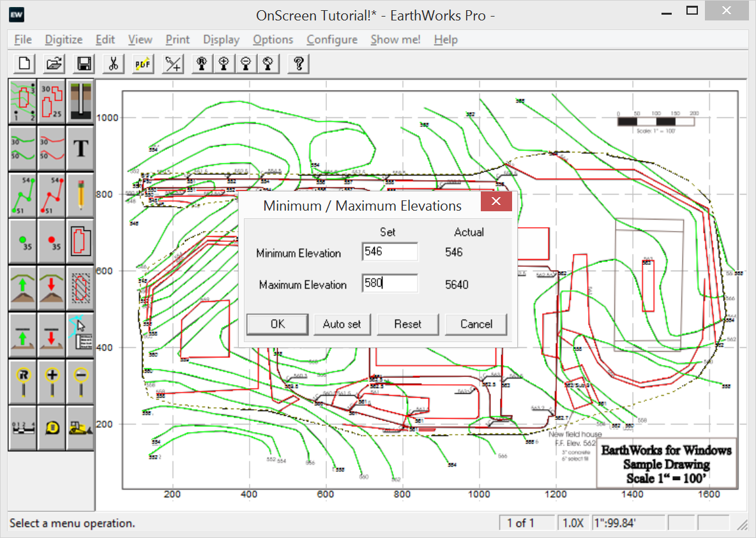Screen dimensions: 756x538
Task: Click the scissors cut icon
Action: [x=114, y=64]
